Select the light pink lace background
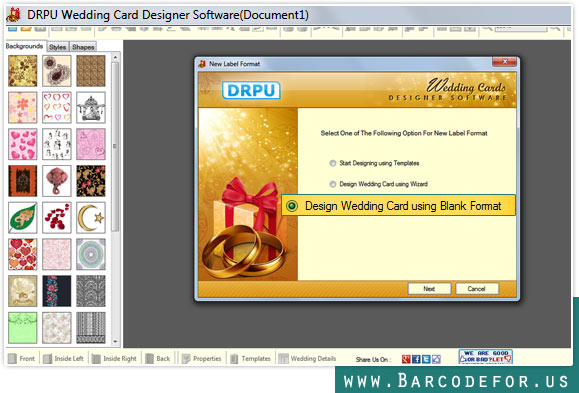The image size is (579, 393). [x=56, y=254]
